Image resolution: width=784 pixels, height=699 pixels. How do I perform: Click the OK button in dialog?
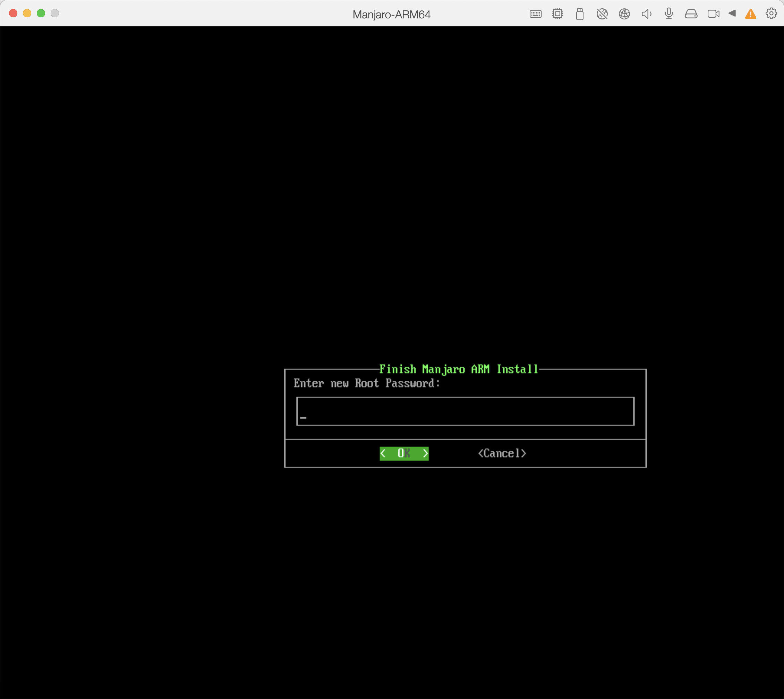point(404,454)
